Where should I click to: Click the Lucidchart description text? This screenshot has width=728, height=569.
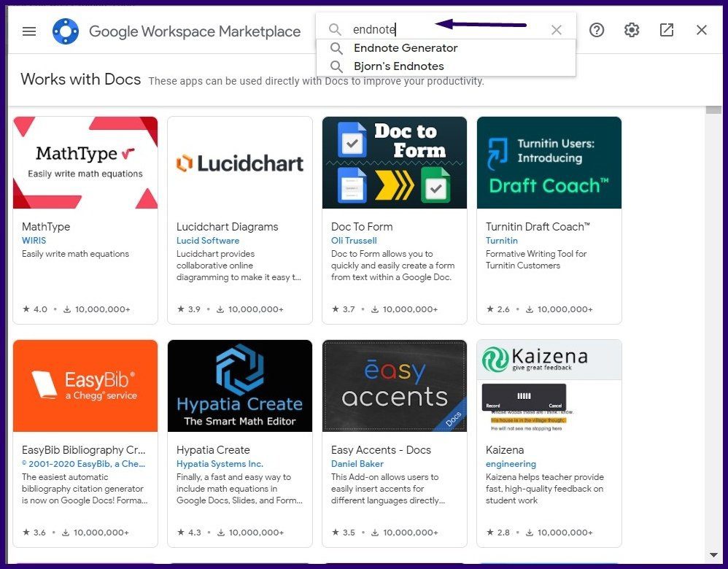click(239, 266)
